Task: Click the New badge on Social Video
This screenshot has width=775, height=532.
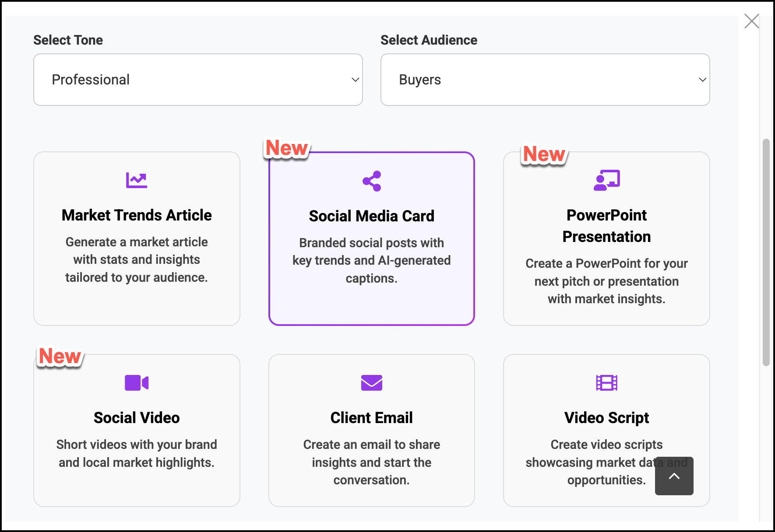Action: tap(60, 356)
